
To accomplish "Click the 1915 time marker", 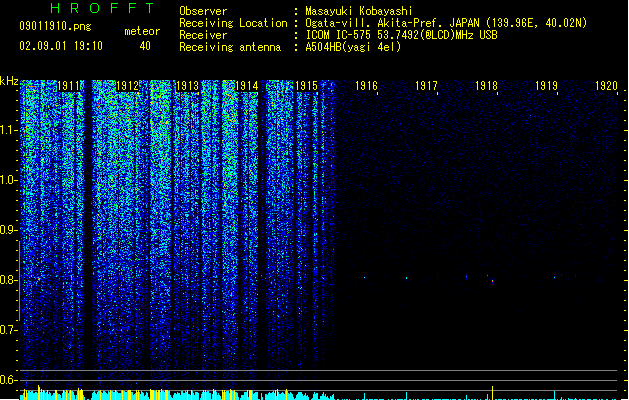I will click(306, 86).
